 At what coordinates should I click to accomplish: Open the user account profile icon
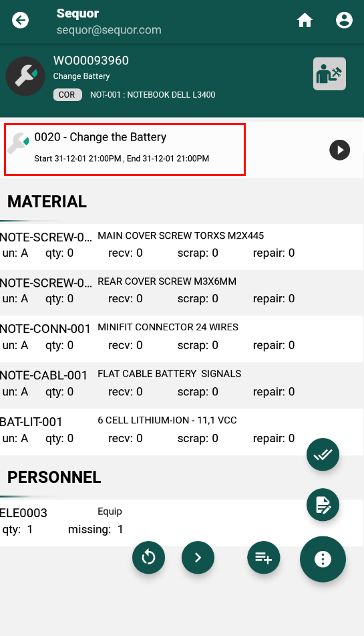(x=344, y=20)
